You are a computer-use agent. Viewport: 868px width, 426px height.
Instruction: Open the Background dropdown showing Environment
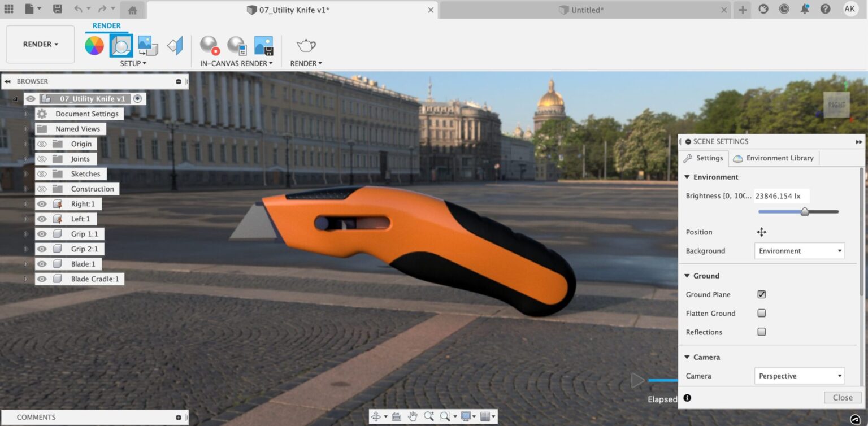[x=799, y=251]
